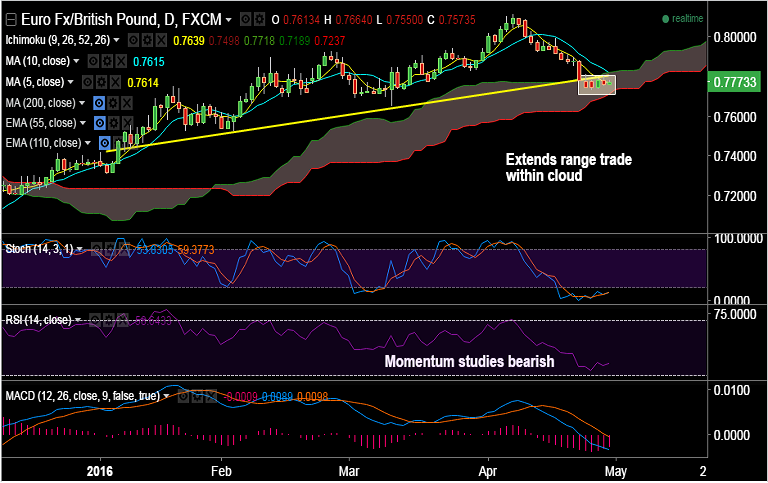Open Stoch (14, 3, 1) settings gear
Viewport: 768px width, 483px height.
[110, 250]
